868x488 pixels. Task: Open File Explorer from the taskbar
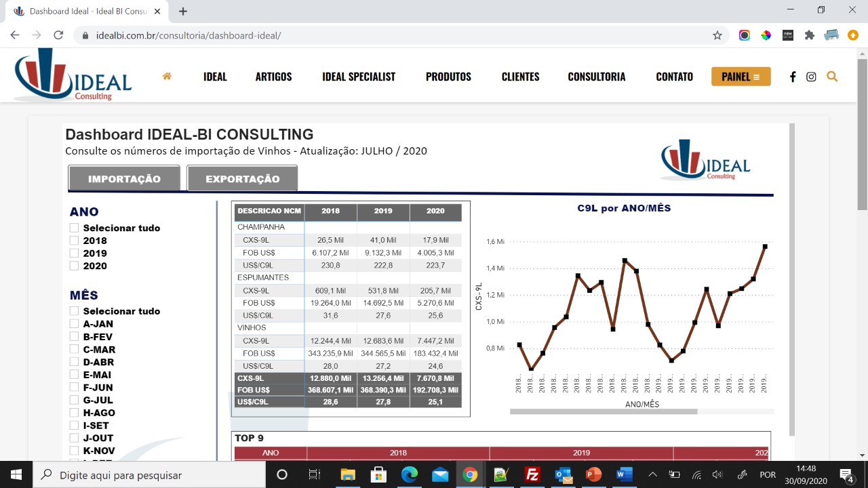(348, 474)
